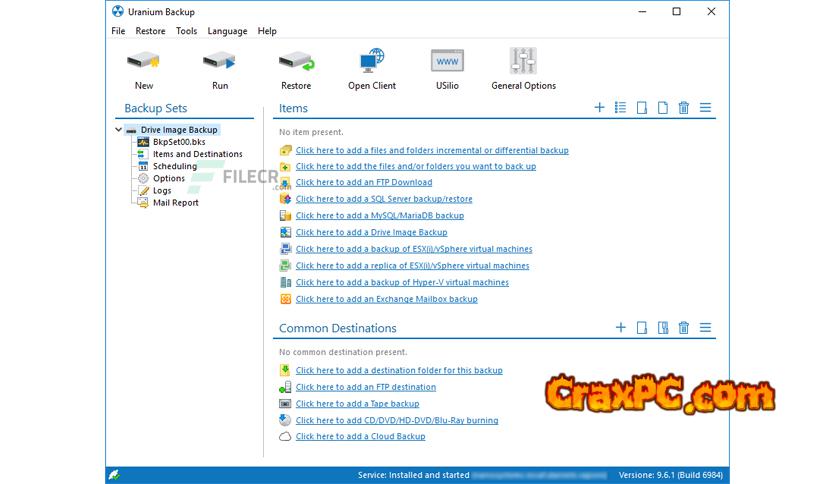The image size is (836, 484).
Task: Click link to add a Drive Image Backup
Action: tap(371, 232)
